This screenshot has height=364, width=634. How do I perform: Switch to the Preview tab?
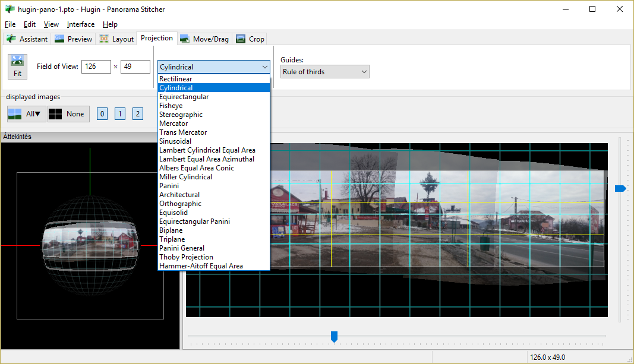(74, 39)
